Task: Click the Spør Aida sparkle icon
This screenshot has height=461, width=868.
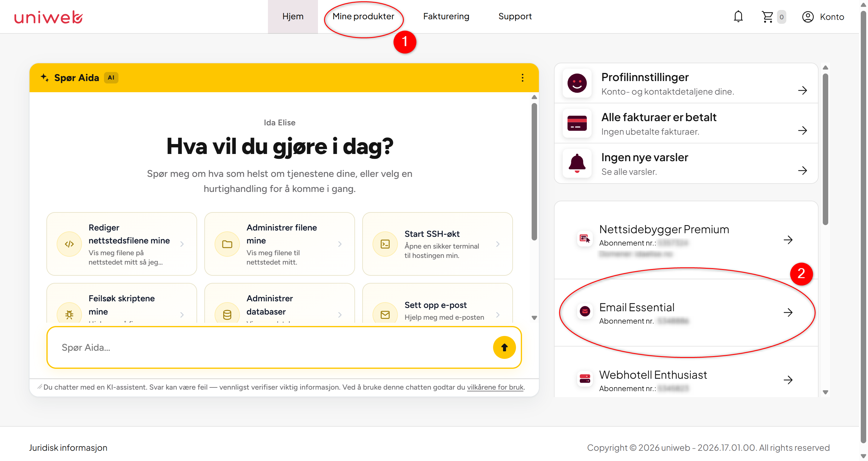Action: [45, 77]
